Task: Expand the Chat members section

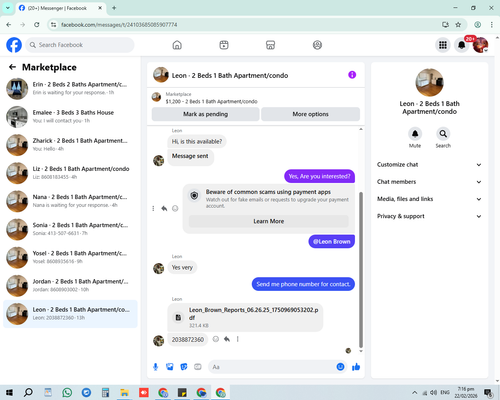Action: click(x=429, y=182)
